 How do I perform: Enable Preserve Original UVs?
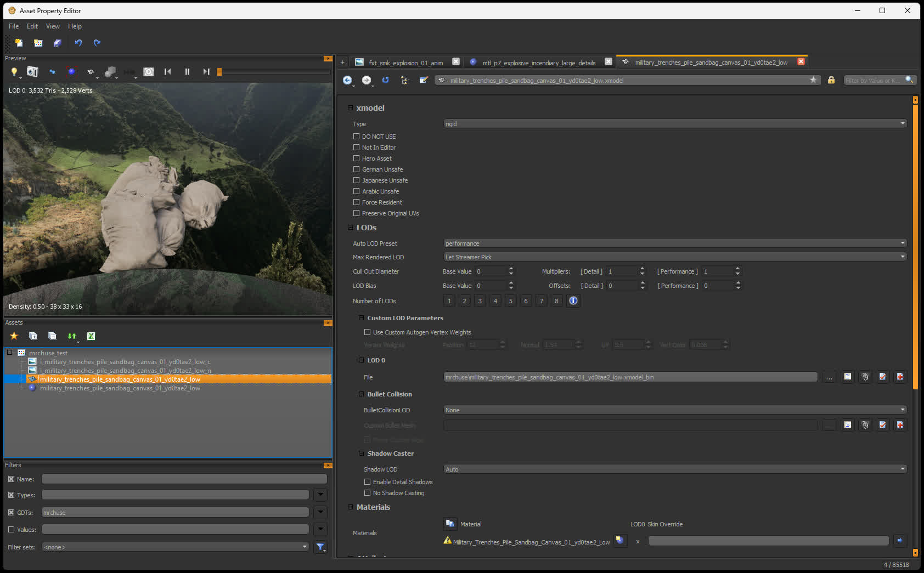click(x=356, y=213)
